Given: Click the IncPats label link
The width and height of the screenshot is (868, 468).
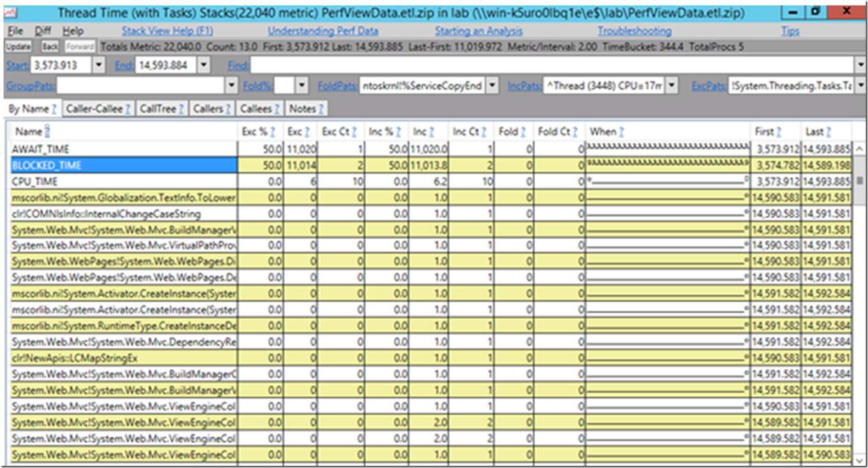Looking at the screenshot, I should click(x=524, y=86).
